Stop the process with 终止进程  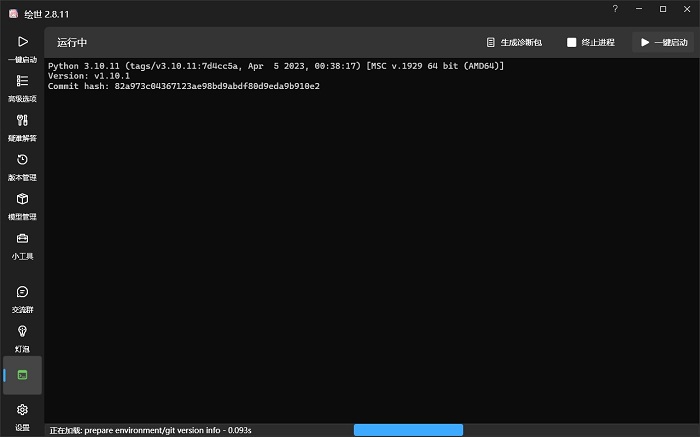[x=591, y=43]
